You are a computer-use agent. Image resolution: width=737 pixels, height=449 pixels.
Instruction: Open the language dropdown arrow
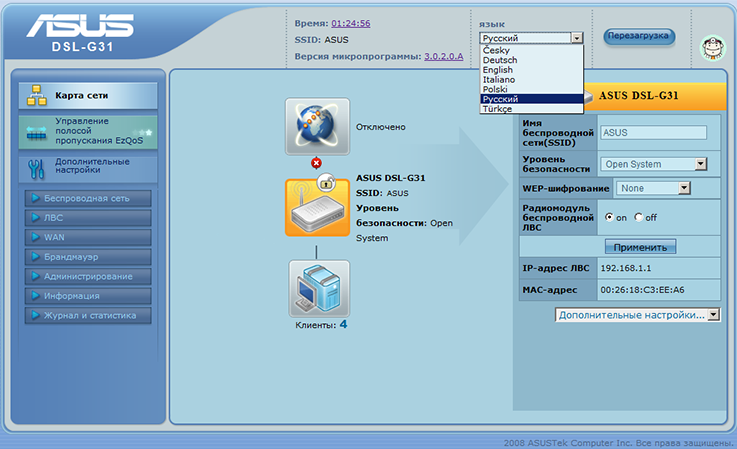click(x=577, y=38)
